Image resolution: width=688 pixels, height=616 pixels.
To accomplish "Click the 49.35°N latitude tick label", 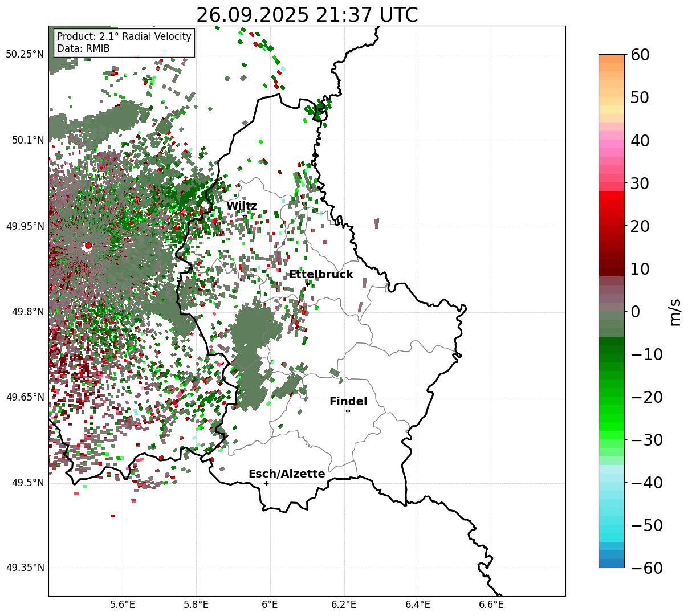I will click(25, 568).
